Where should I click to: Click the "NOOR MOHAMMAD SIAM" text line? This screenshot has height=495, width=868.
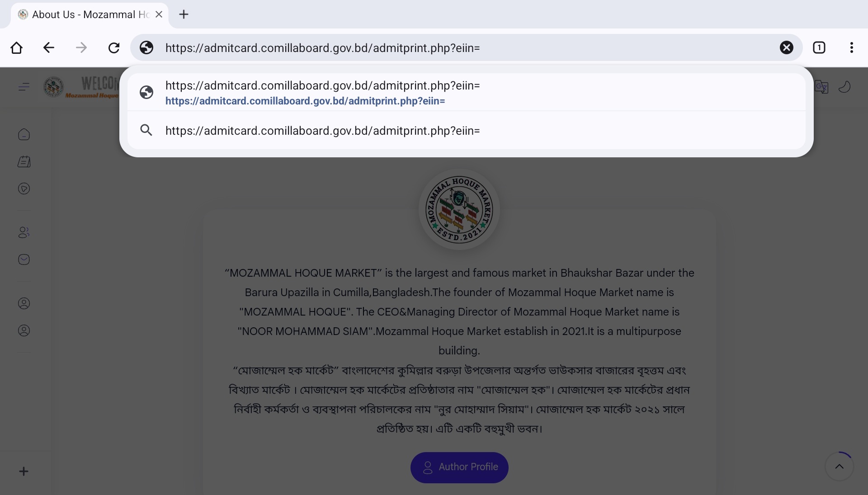[x=459, y=331]
